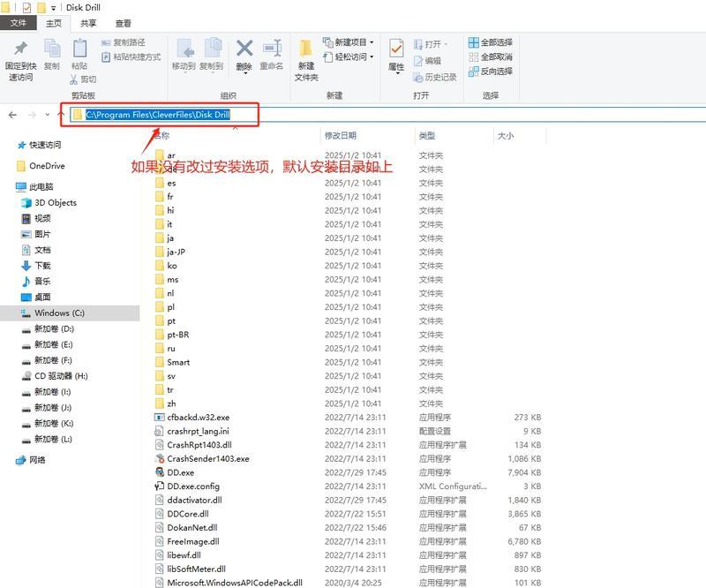Screen dimensions: 706x588
Task: Select New Volume (D:) drive
Action: (49, 328)
